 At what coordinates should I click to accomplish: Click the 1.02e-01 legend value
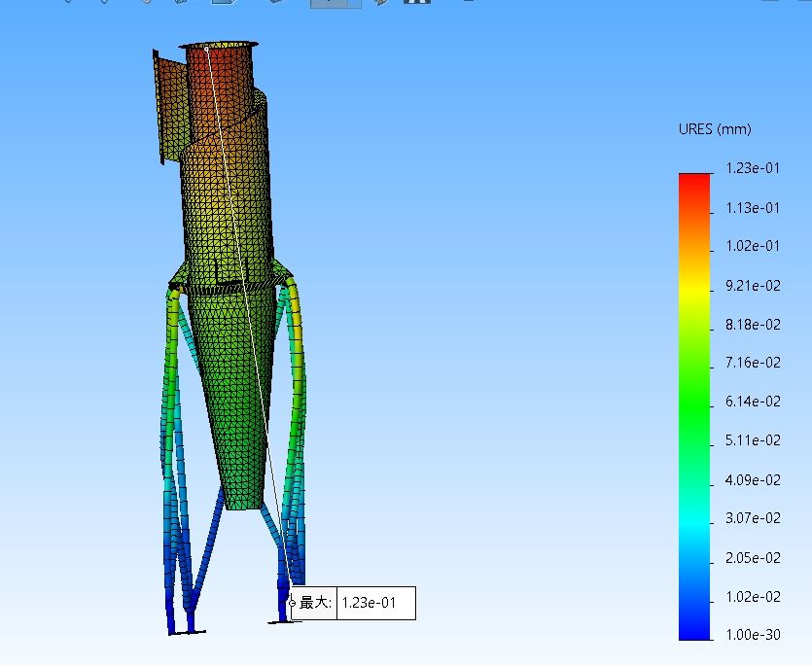pos(753,246)
